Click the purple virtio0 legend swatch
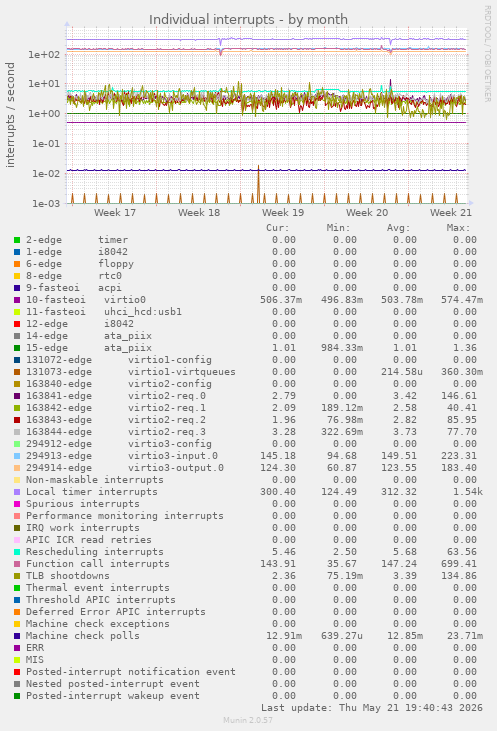The image size is (497, 731). (x=17, y=300)
